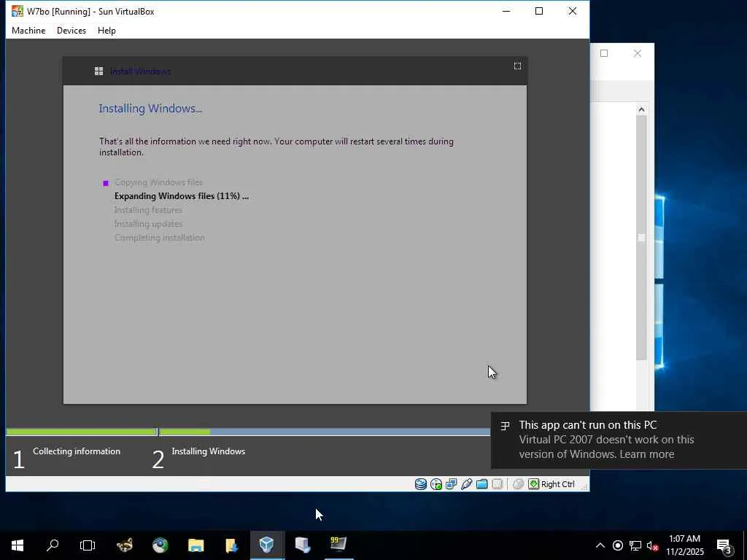This screenshot has width=747, height=560.
Task: Minimize the VirtualBox window
Action: coord(506,11)
